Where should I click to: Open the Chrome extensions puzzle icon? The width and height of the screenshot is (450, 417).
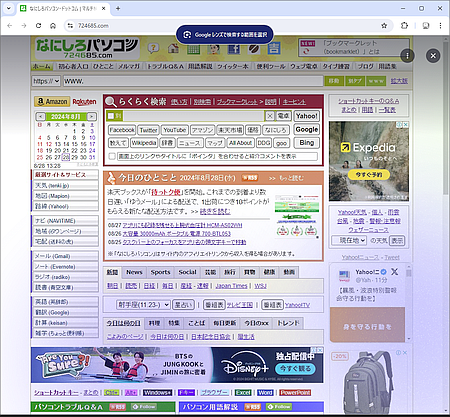404,26
